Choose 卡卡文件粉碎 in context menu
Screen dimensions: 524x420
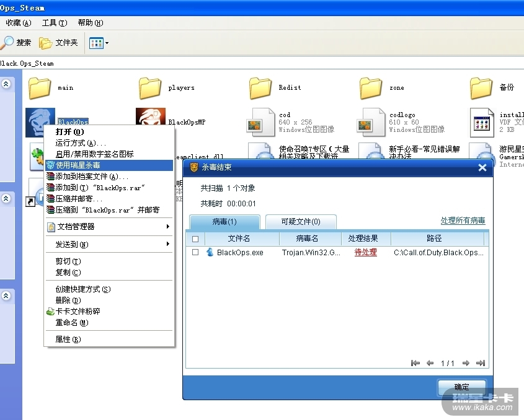point(109,312)
